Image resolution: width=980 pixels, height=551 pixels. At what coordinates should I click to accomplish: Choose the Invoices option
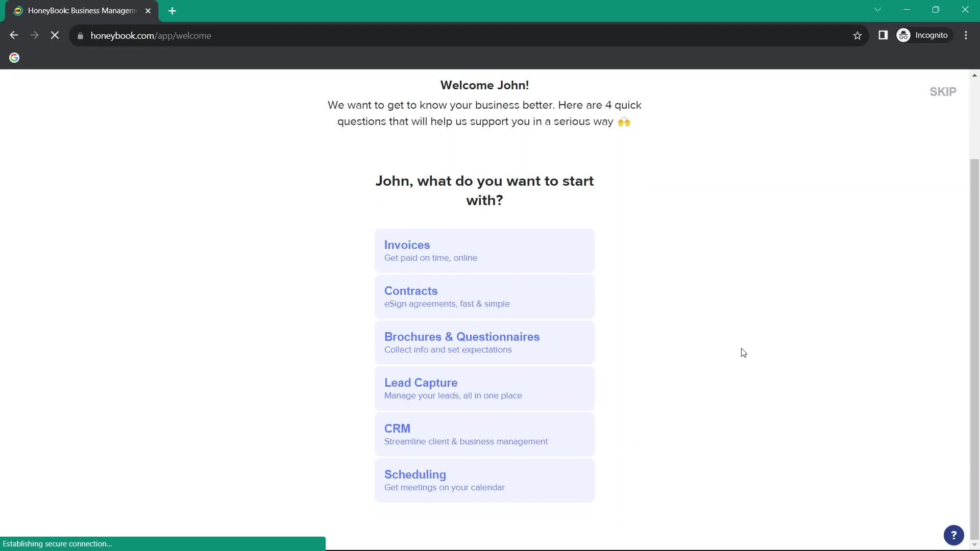point(484,251)
